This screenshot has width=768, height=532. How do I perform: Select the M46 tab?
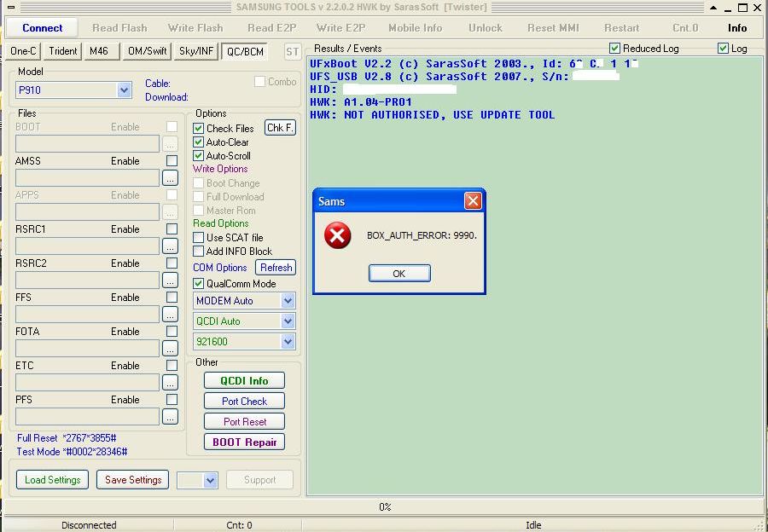pyautogui.click(x=102, y=51)
